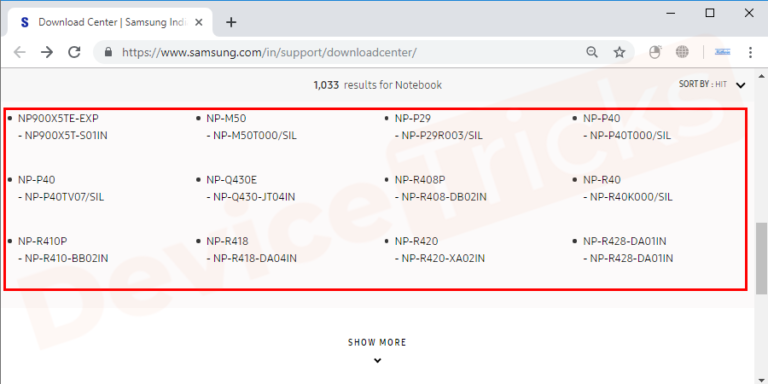The height and width of the screenshot is (384, 768).
Task: Click the globe extension icon
Action: tap(682, 52)
